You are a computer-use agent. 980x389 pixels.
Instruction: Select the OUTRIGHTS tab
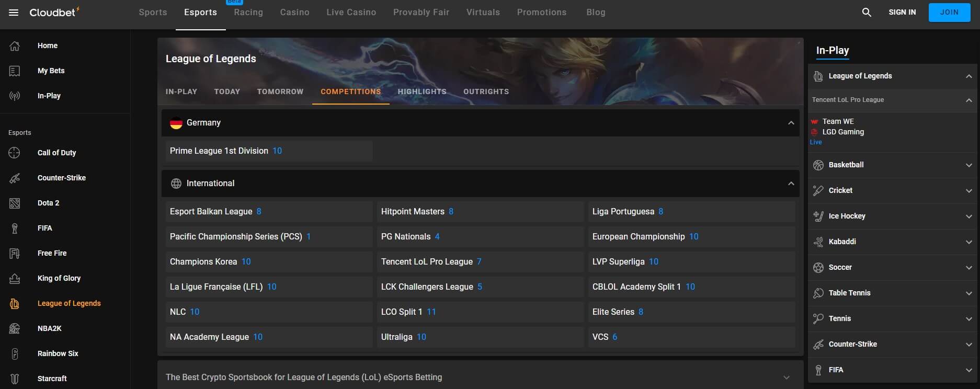486,91
